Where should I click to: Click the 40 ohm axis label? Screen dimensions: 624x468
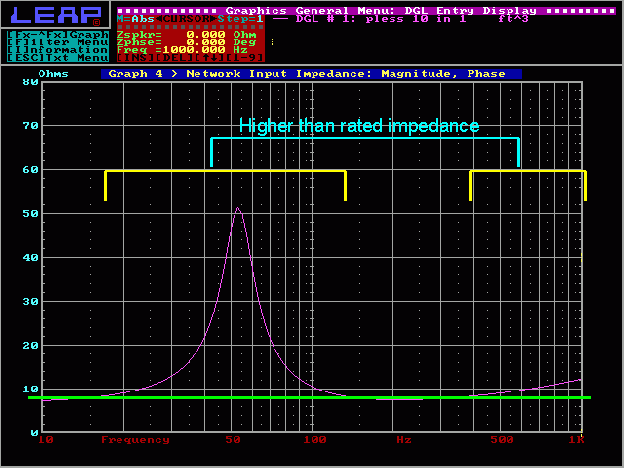(31, 257)
